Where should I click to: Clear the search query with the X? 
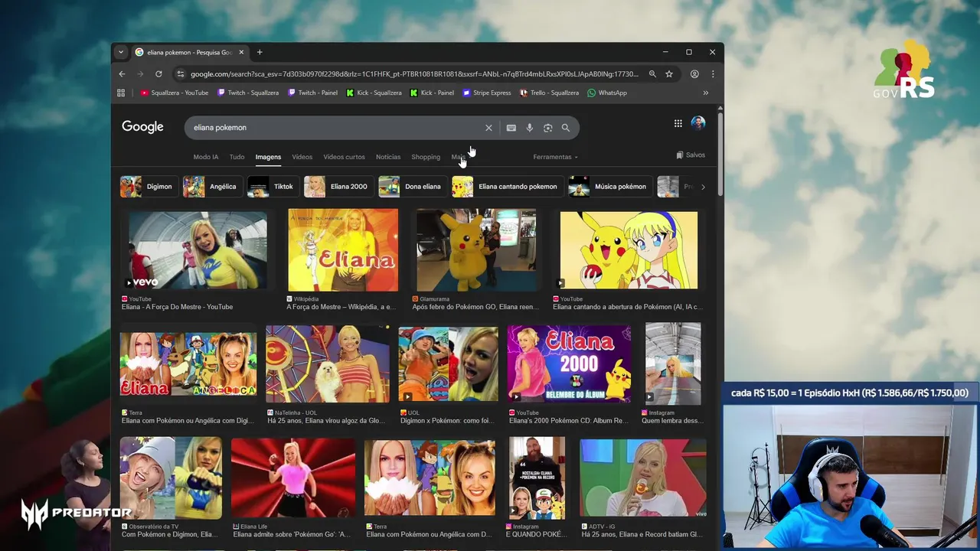click(x=488, y=128)
